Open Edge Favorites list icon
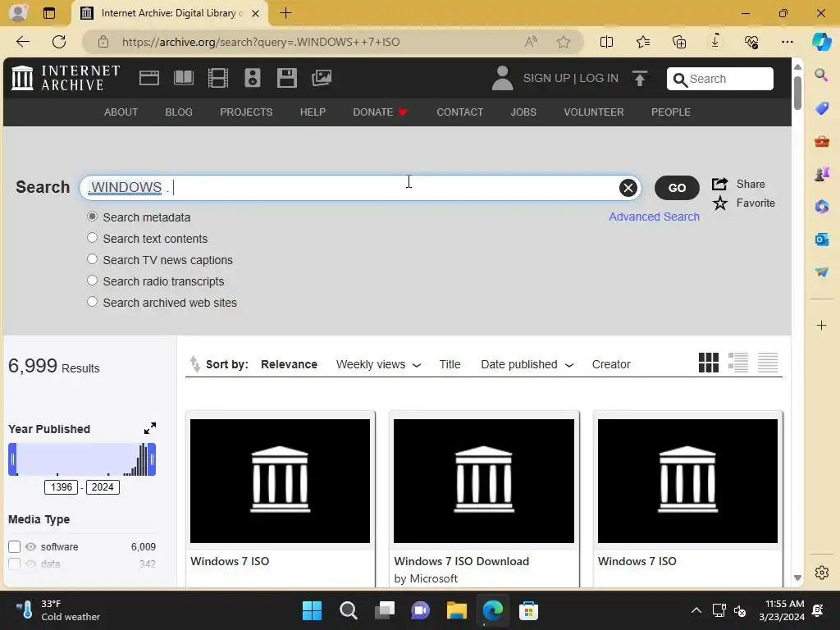 (x=643, y=42)
